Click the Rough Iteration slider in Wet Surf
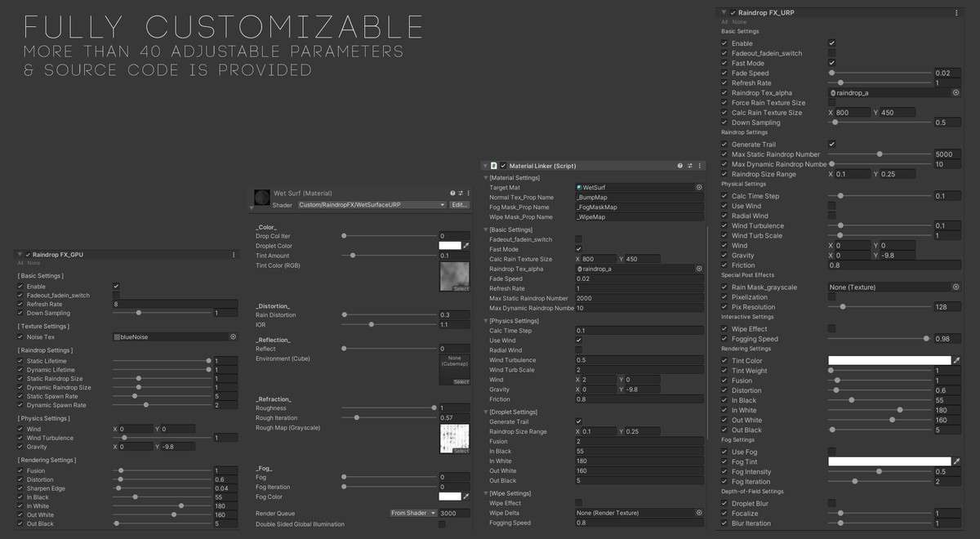980x539 pixels. coord(390,417)
